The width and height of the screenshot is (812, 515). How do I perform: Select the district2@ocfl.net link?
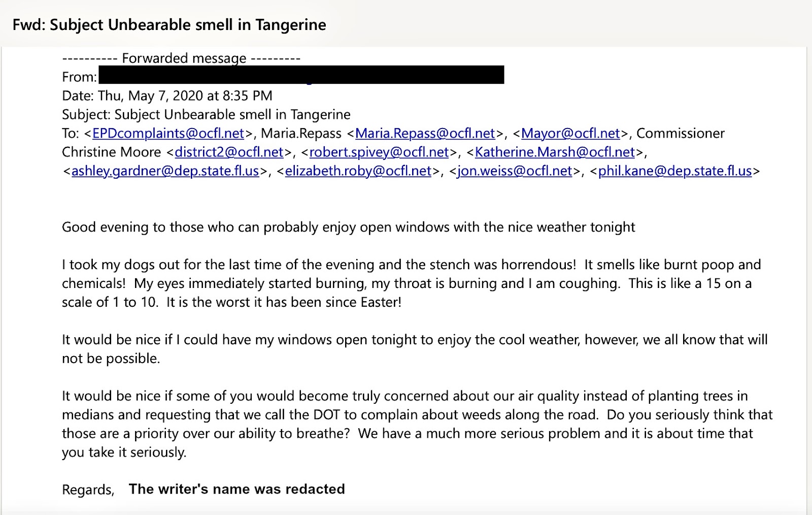229,152
